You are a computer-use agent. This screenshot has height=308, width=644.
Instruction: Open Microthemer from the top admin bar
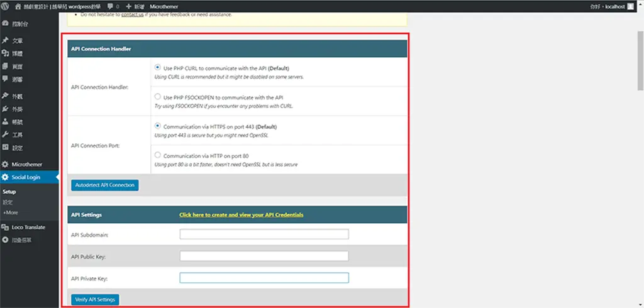tap(164, 6)
